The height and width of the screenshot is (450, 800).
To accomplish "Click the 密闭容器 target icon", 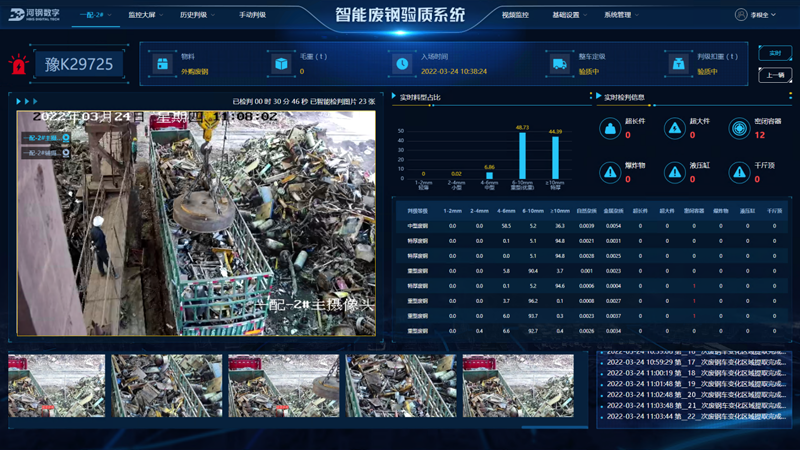I will pyautogui.click(x=738, y=128).
